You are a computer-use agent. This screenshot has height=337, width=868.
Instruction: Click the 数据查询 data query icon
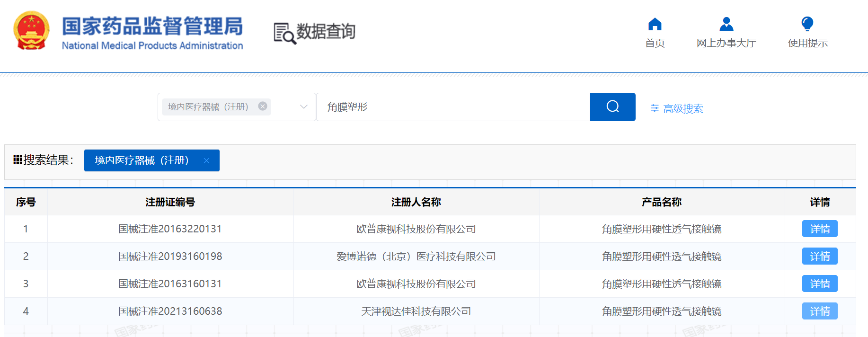click(x=284, y=33)
